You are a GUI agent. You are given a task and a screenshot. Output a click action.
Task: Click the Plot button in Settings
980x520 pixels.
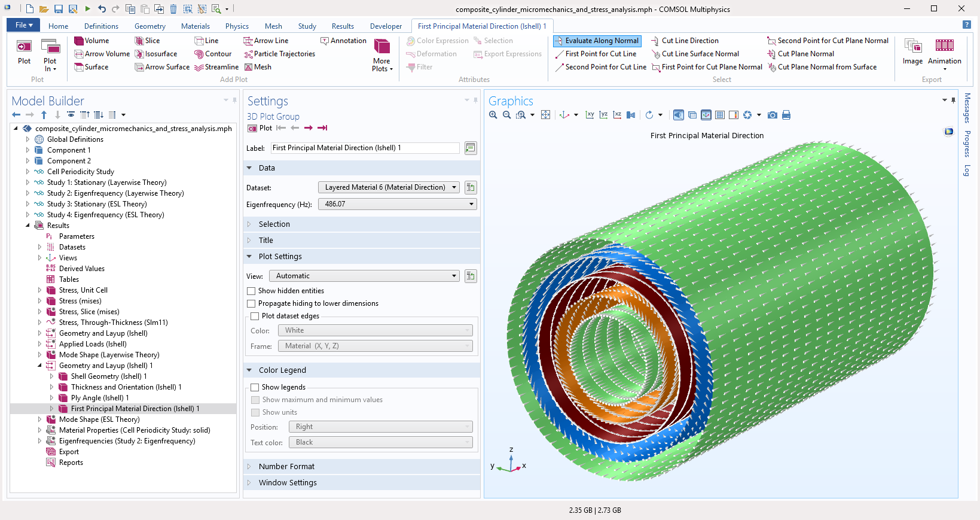260,128
